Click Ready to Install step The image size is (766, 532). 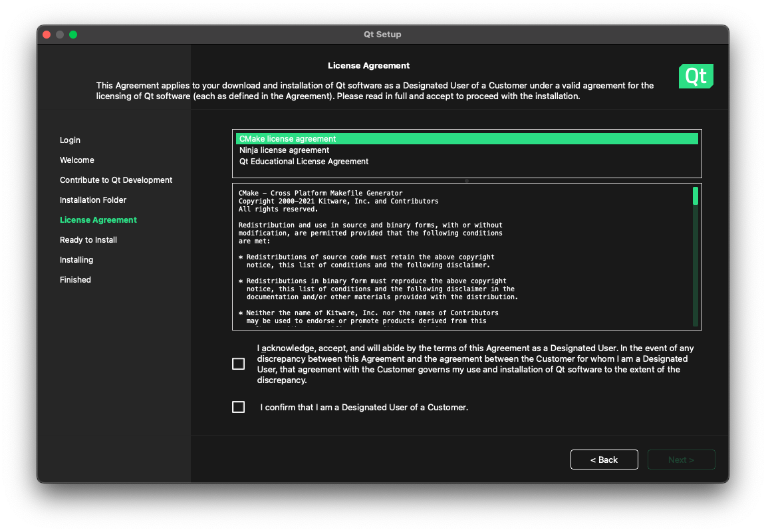coord(88,240)
